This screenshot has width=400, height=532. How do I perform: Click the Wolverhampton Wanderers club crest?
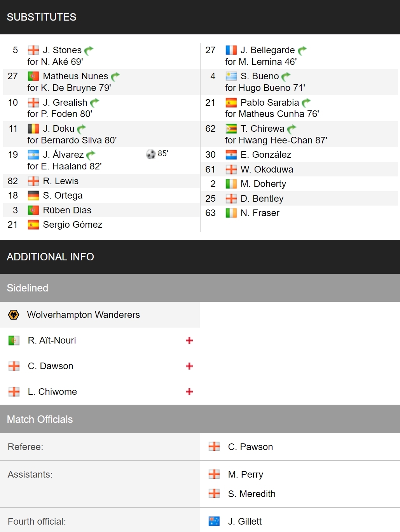pos(14,315)
